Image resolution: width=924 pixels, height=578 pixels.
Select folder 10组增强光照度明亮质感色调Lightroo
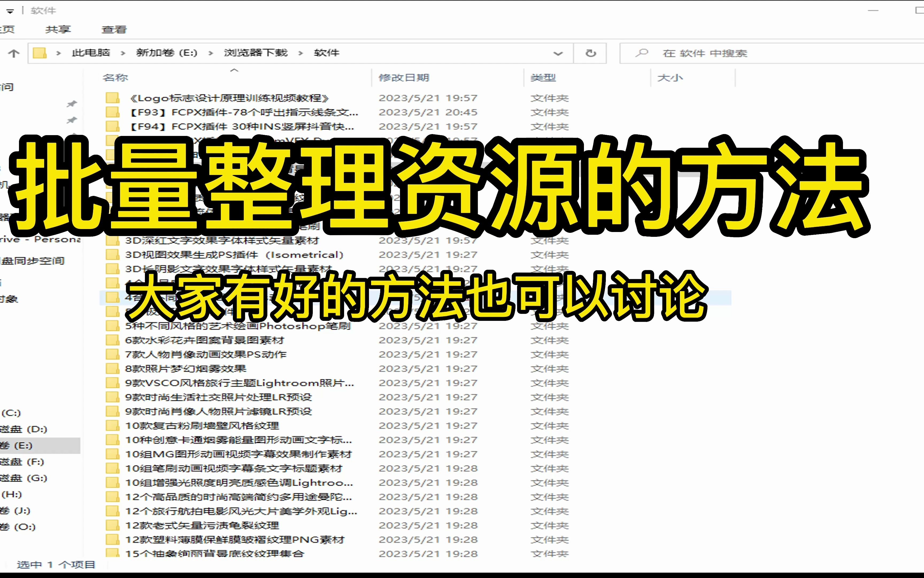tap(239, 482)
